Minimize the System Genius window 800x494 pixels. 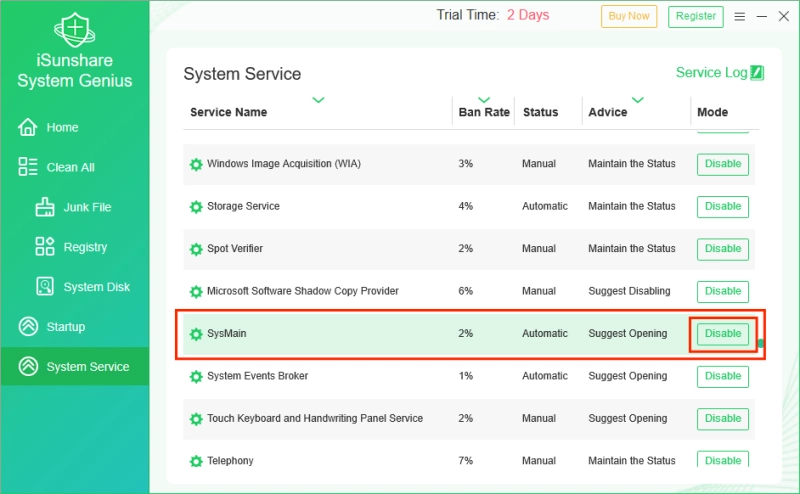(x=762, y=17)
